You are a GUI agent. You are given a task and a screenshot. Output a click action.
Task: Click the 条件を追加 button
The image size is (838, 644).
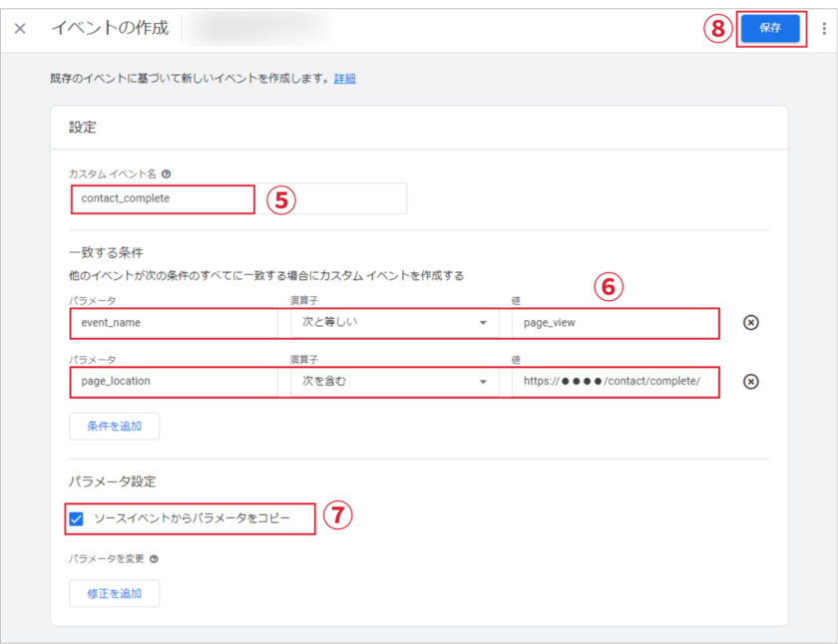pos(114,426)
